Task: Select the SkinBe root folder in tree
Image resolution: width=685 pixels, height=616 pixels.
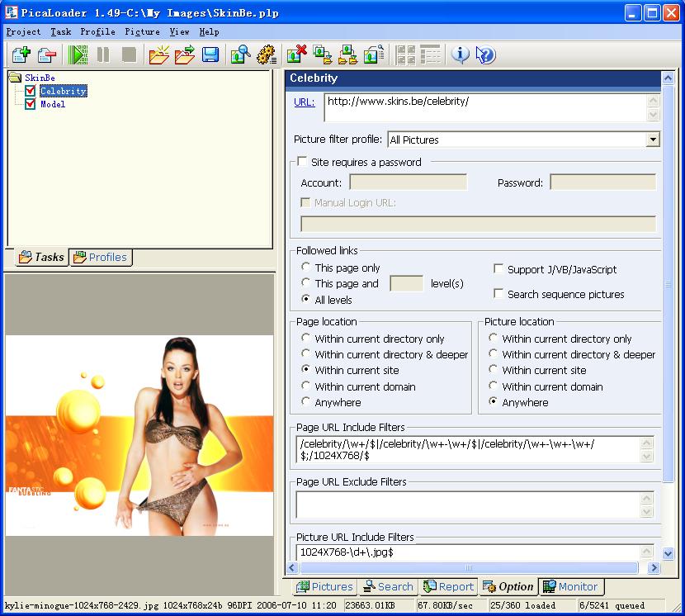Action: 39,78
